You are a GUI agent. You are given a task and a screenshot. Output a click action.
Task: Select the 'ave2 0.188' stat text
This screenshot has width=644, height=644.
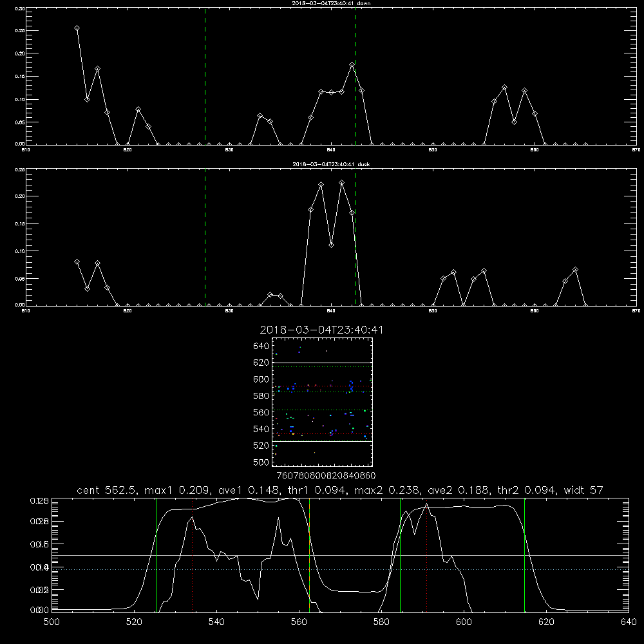click(x=459, y=490)
